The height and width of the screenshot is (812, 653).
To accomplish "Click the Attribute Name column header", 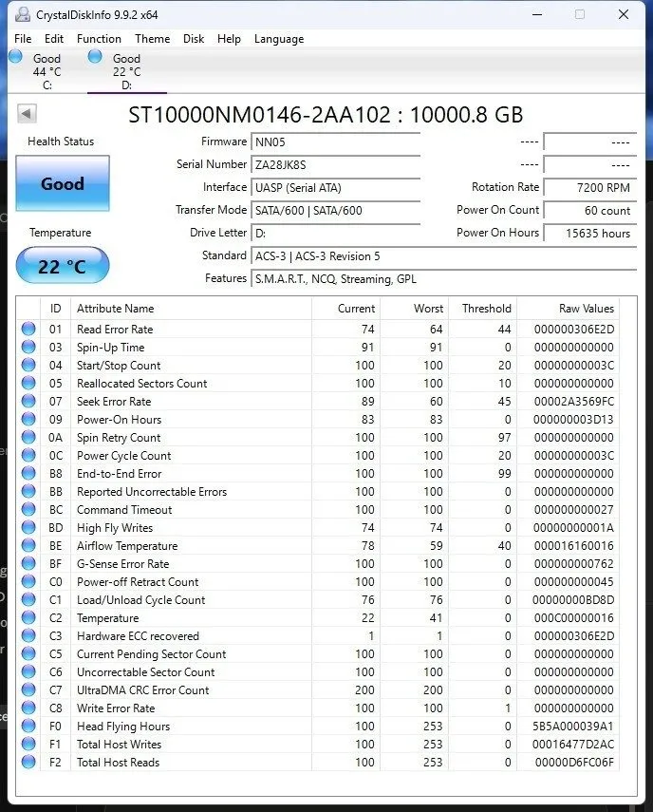I will (x=191, y=309).
